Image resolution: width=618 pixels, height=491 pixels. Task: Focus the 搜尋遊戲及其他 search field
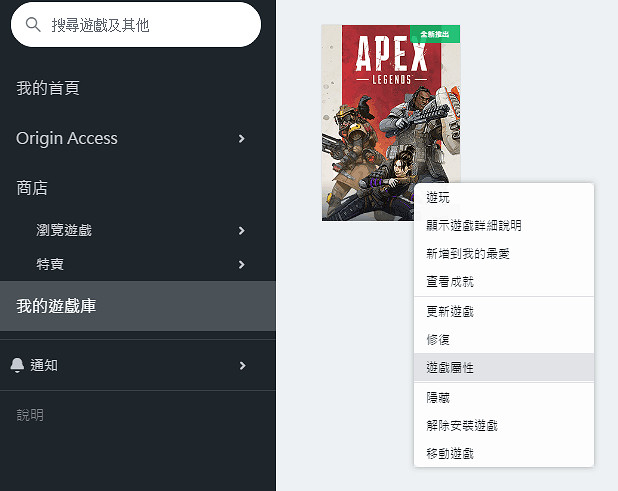pos(136,25)
